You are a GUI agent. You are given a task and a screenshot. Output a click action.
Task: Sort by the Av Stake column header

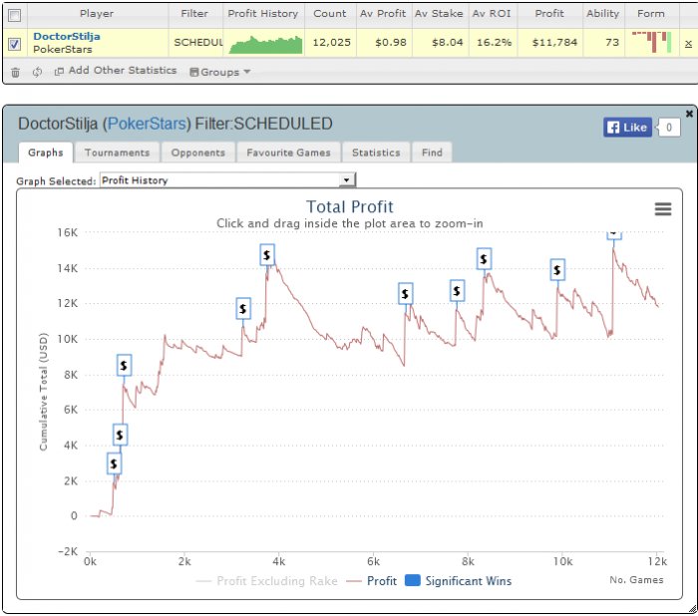tap(439, 14)
